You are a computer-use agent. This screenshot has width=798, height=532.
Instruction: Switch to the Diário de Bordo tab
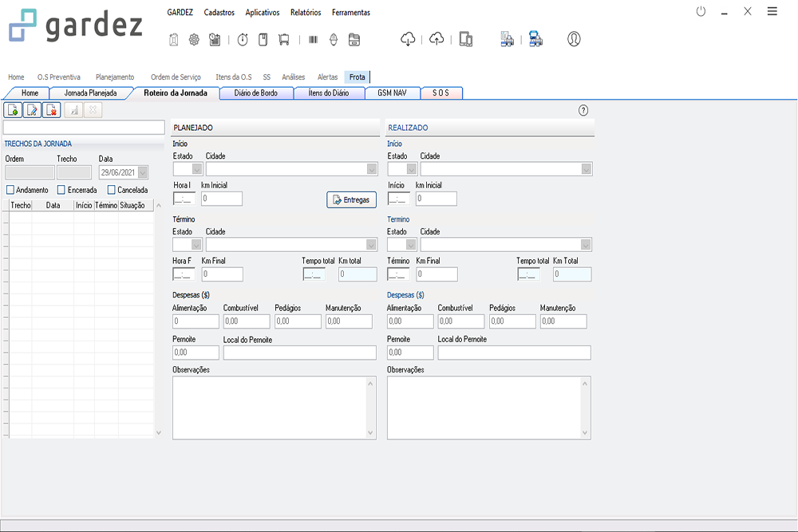pos(256,93)
